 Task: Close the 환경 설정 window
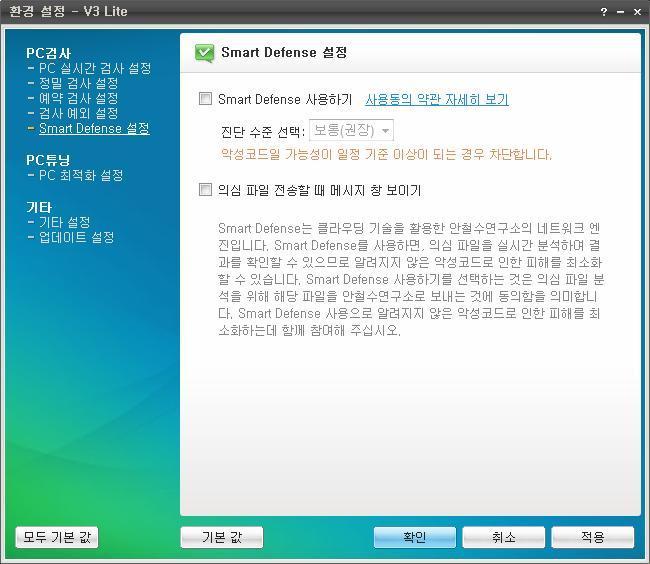click(638, 12)
